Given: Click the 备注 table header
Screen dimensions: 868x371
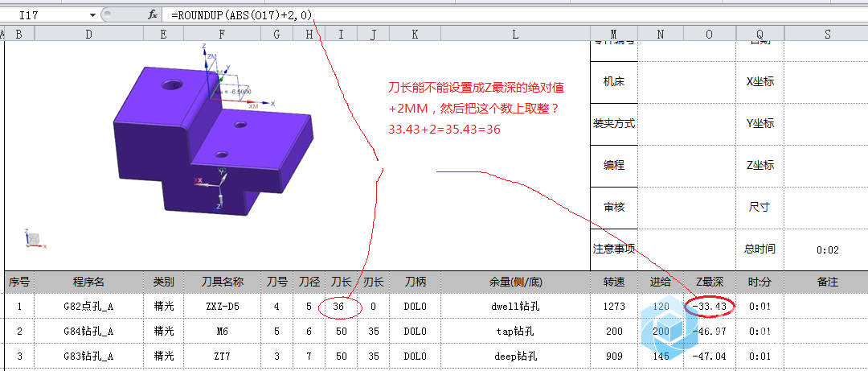Looking at the screenshot, I should 828,282.
